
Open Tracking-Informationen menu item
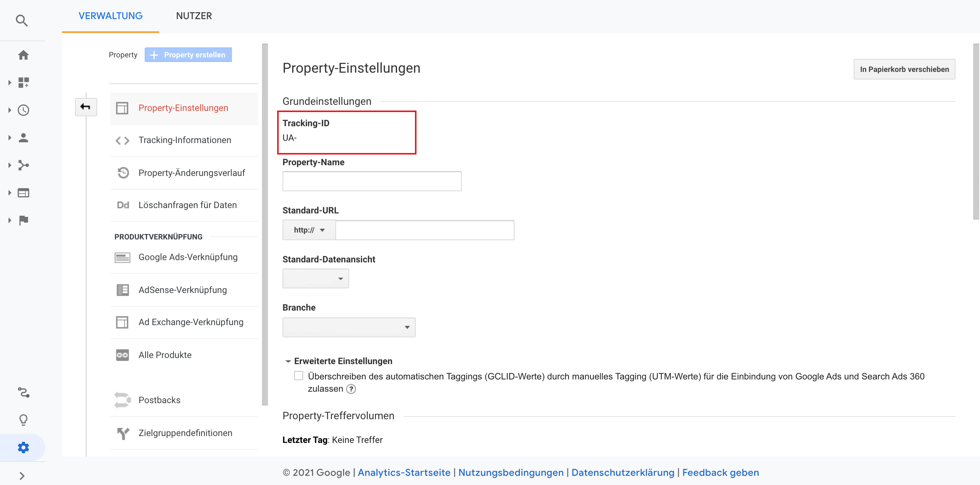[x=185, y=140]
